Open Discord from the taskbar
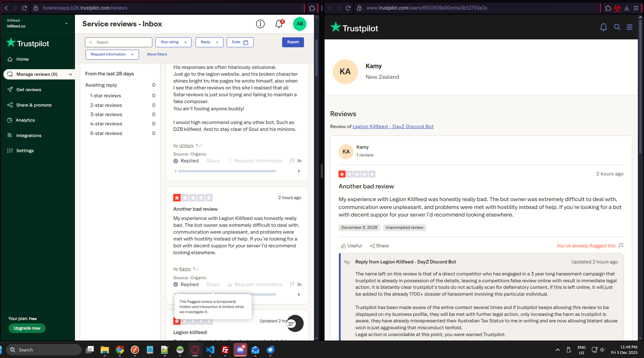 pos(240,350)
